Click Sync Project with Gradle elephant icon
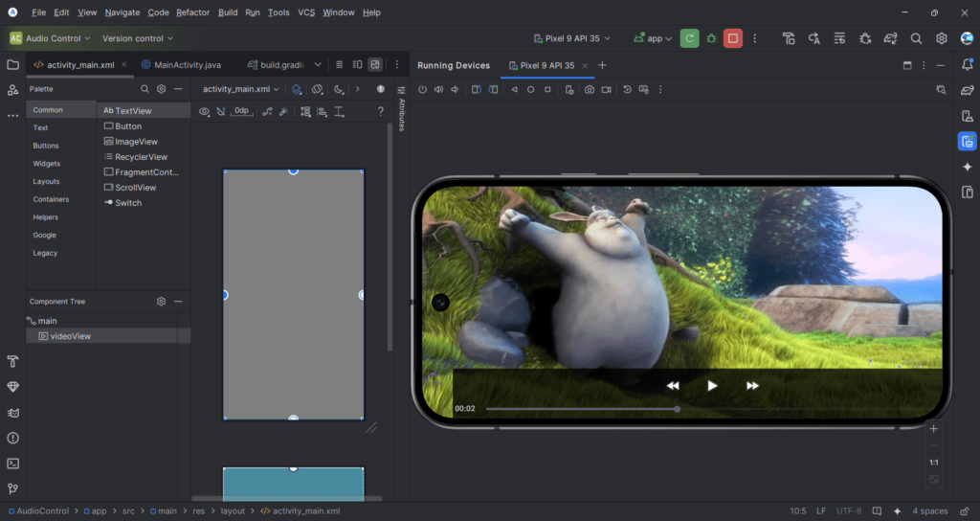 pyautogui.click(x=890, y=38)
